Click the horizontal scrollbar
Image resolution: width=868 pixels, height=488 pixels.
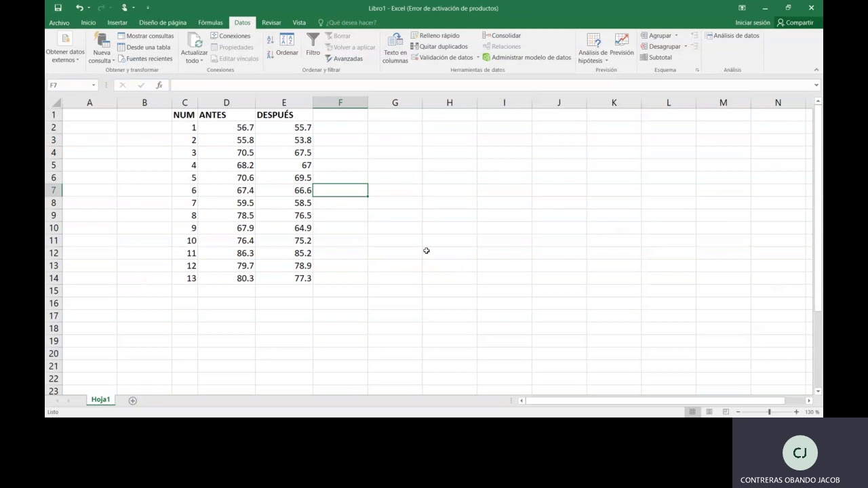[655, 401]
